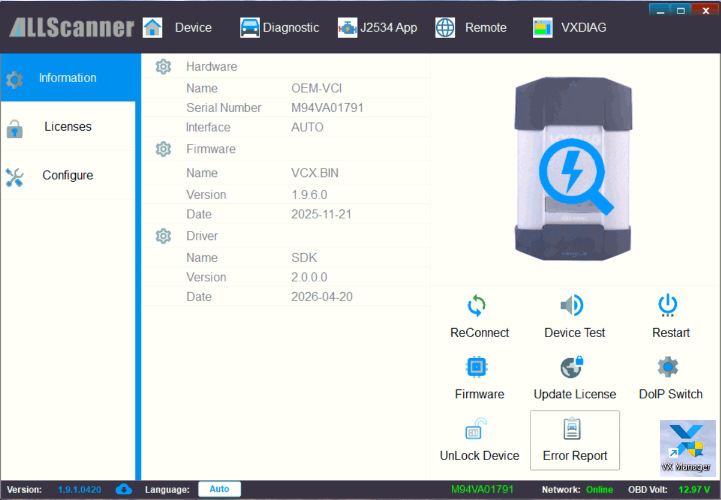Click the Restart power icon

(668, 305)
